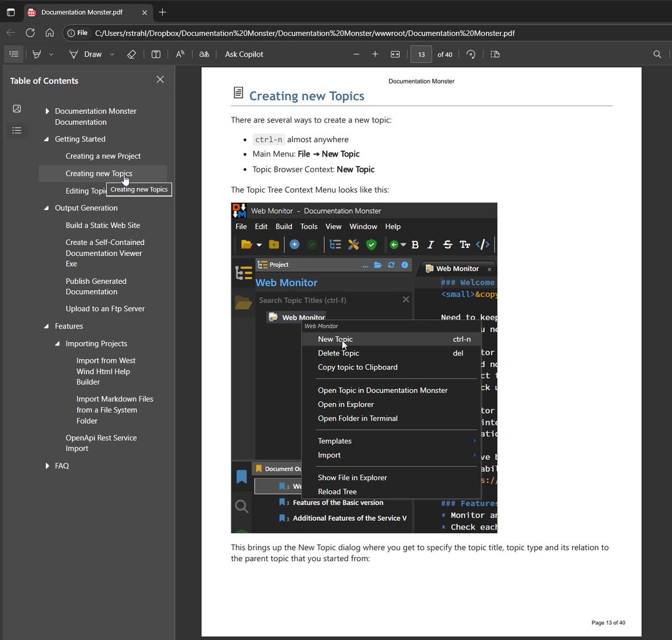The width and height of the screenshot is (672, 640).
Task: Go to Import Markdown Files from a File System Folder
Action: [115, 410]
